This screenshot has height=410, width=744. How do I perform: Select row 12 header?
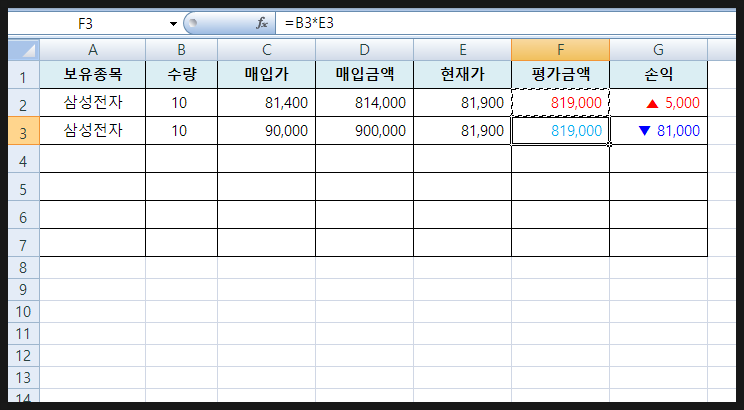[x=24, y=355]
